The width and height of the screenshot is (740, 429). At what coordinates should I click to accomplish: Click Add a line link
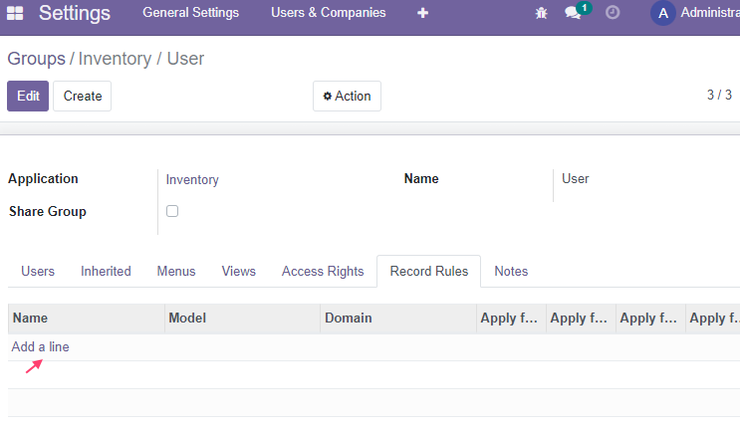(41, 347)
